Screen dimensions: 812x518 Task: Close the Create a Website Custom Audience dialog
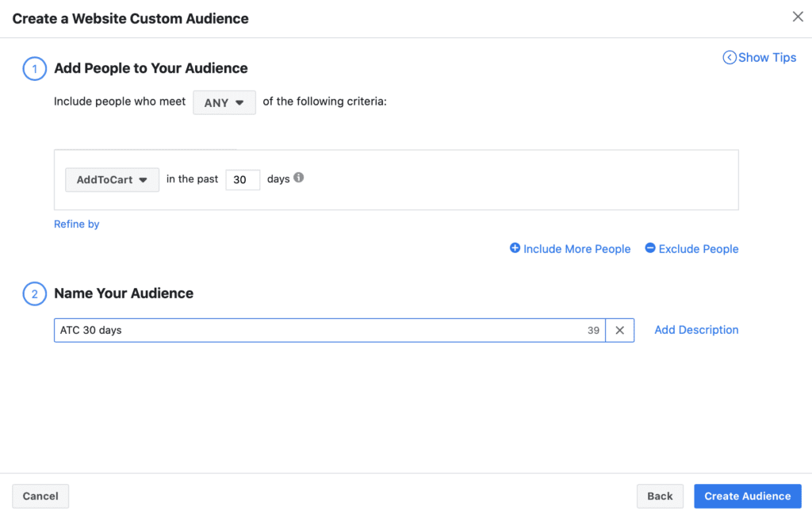tap(799, 16)
